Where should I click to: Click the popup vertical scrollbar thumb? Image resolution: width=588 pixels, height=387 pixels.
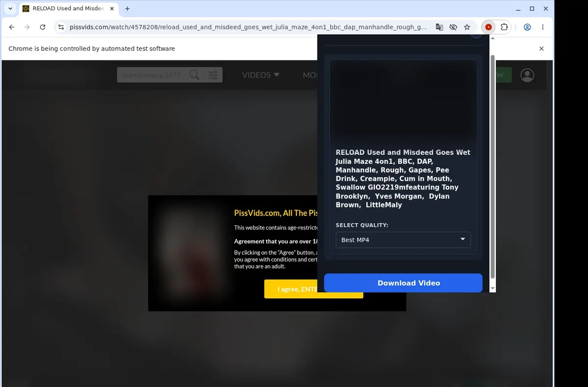pyautogui.click(x=492, y=167)
